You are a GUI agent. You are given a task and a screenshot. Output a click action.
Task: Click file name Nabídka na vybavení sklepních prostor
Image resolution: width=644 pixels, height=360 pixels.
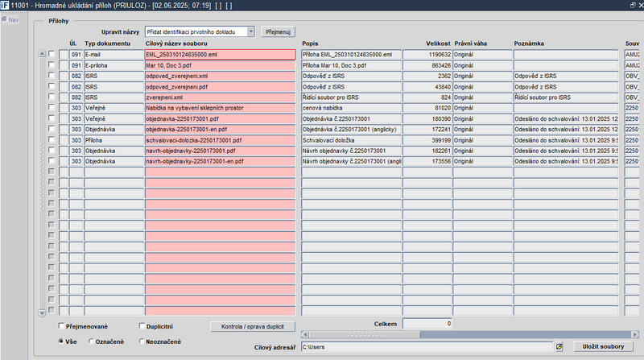220,108
